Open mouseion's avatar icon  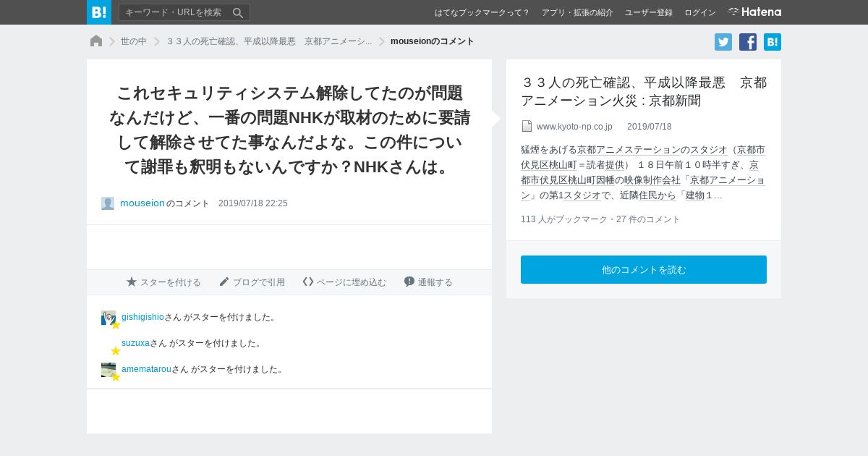[x=108, y=203]
